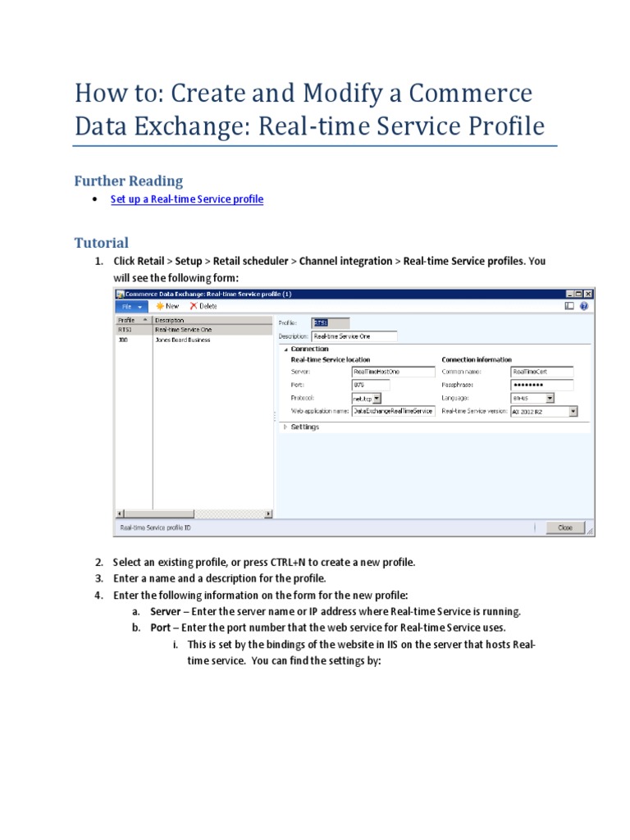This screenshot has height=840, width=630.
Task: Click the grid scrollbar left arrow
Action: click(x=120, y=514)
